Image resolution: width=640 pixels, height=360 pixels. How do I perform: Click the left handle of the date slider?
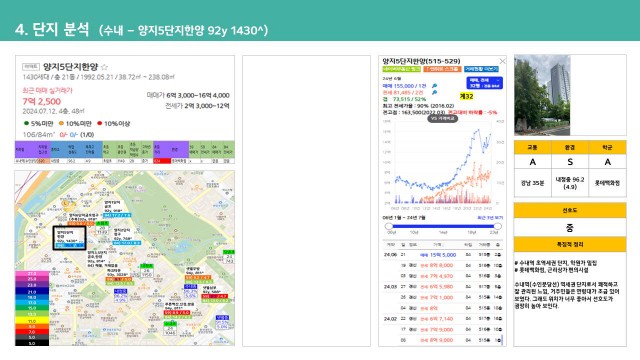point(389,226)
